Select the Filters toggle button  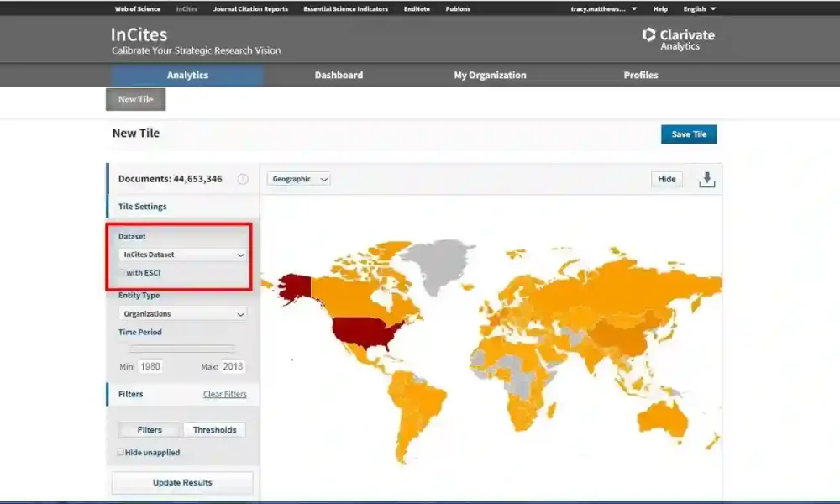click(150, 430)
